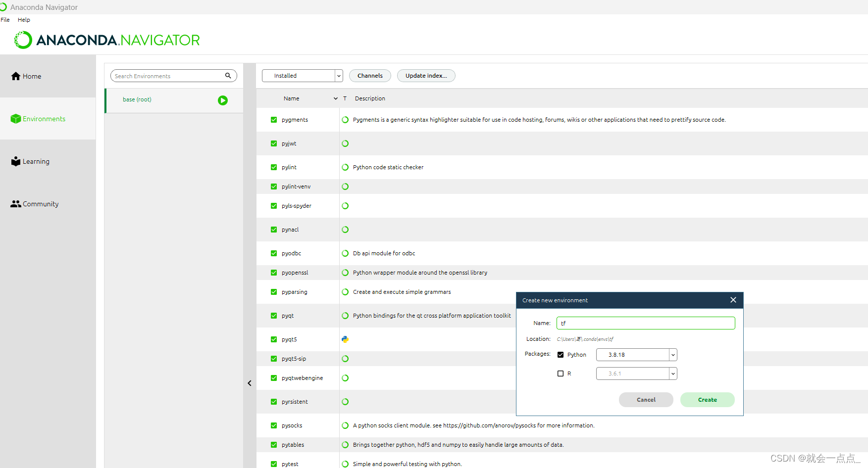Image resolution: width=868 pixels, height=468 pixels.
Task: Click the environment Name field containing tf
Action: click(x=646, y=323)
